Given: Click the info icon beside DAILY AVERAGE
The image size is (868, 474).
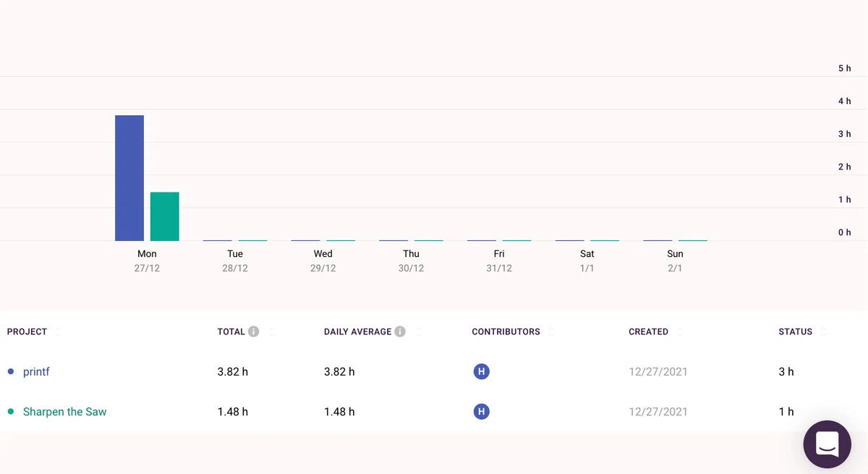Looking at the screenshot, I should (x=400, y=331).
